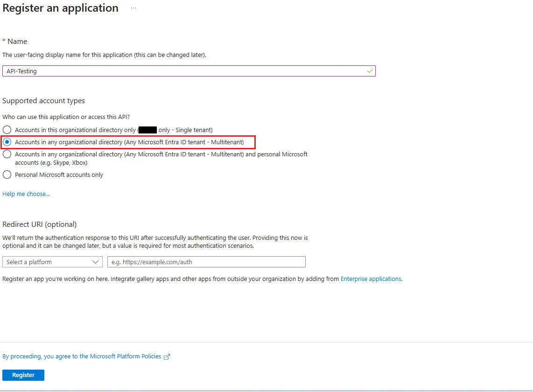
Task: Click the red asterisk beside the Name label
Action: click(x=4, y=41)
